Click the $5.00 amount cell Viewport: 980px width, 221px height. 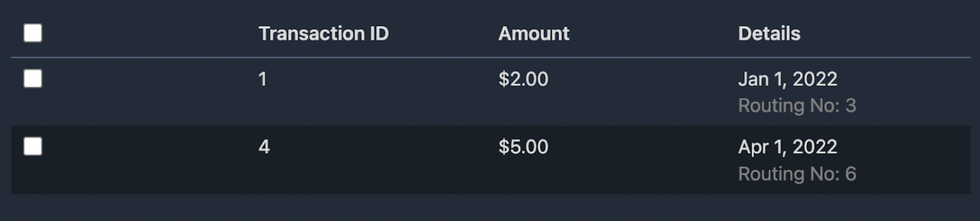click(x=523, y=146)
